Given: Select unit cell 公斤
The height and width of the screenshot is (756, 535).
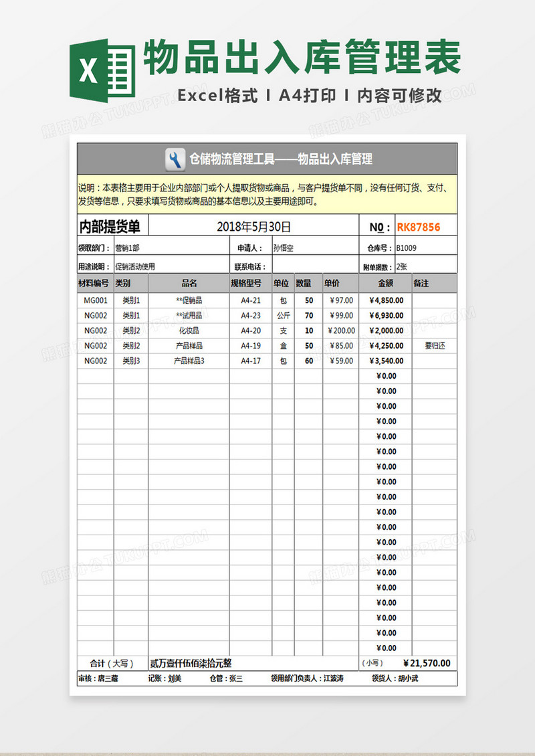Looking at the screenshot, I should coord(283,315).
